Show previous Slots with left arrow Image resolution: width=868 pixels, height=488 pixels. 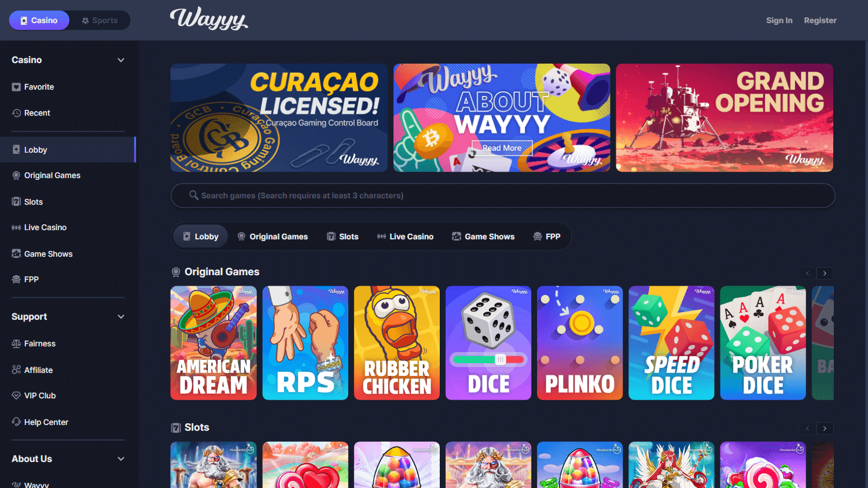tap(808, 428)
